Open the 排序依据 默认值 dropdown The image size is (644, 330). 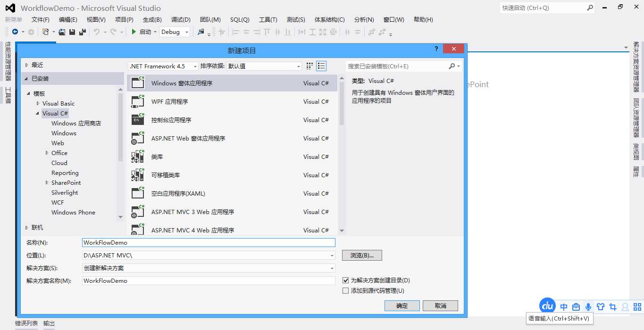[265, 66]
